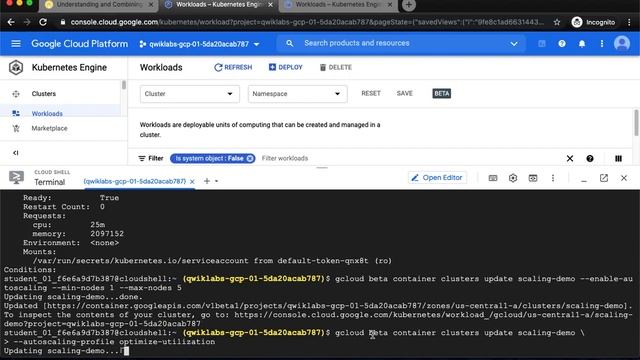
Task: Expand the search bar dropdown chevron
Action: (513, 44)
